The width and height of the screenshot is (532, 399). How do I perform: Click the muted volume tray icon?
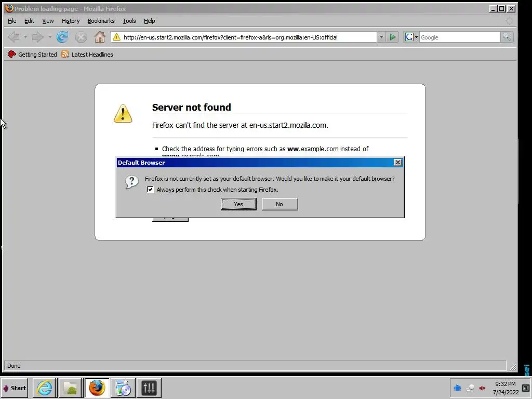point(482,388)
